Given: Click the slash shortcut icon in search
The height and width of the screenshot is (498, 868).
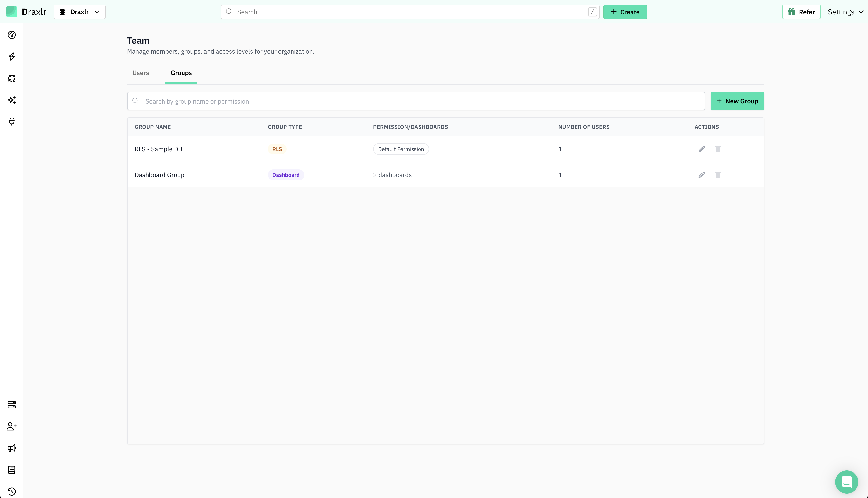Looking at the screenshot, I should coord(592,12).
